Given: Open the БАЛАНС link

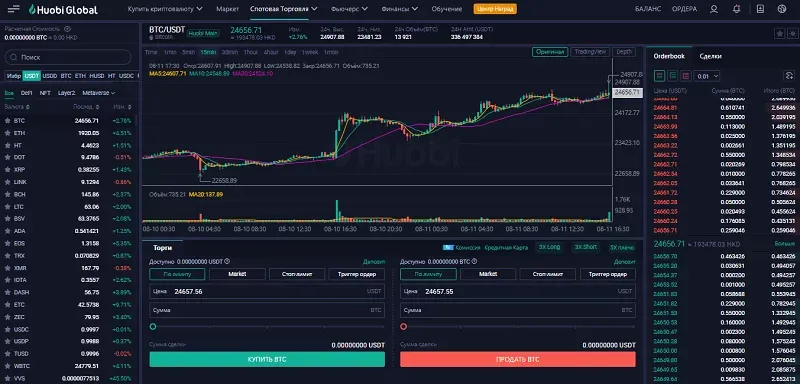Looking at the screenshot, I should pos(648,9).
